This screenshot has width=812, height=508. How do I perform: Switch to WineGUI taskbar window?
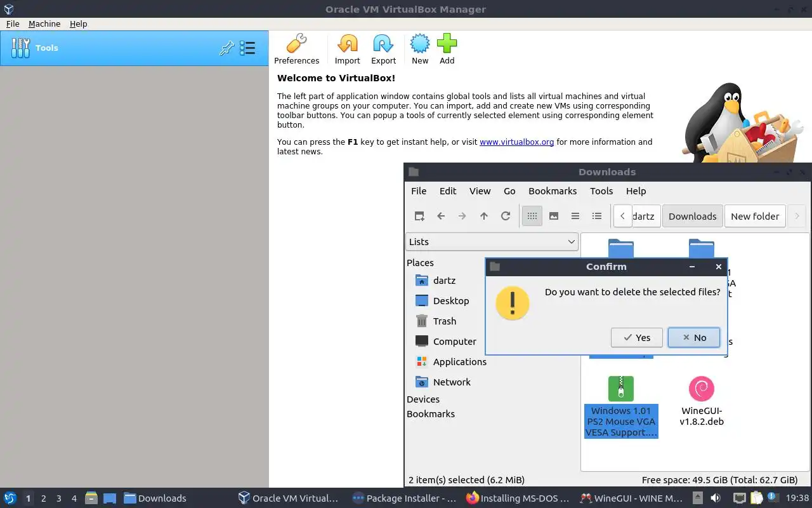[x=632, y=498]
